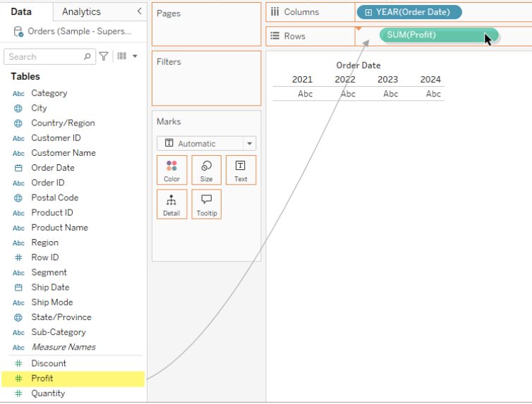
Task: Click the Detail button on Marks card
Action: (x=171, y=204)
